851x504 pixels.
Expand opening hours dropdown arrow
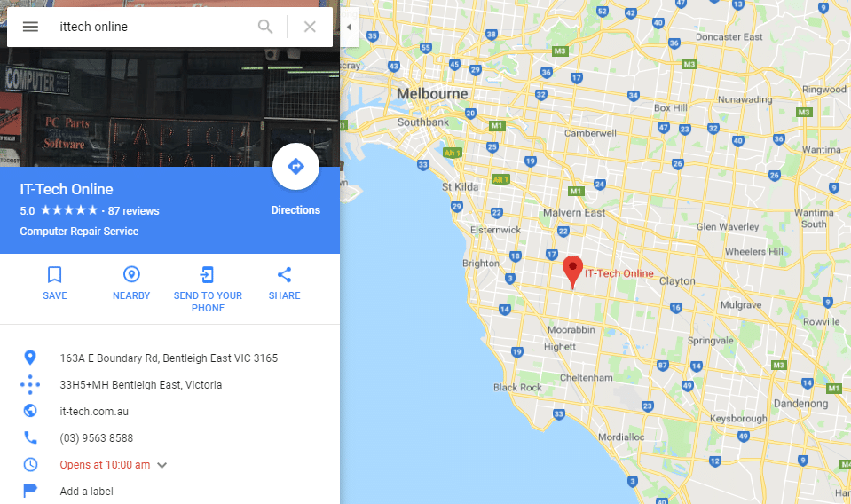162,465
